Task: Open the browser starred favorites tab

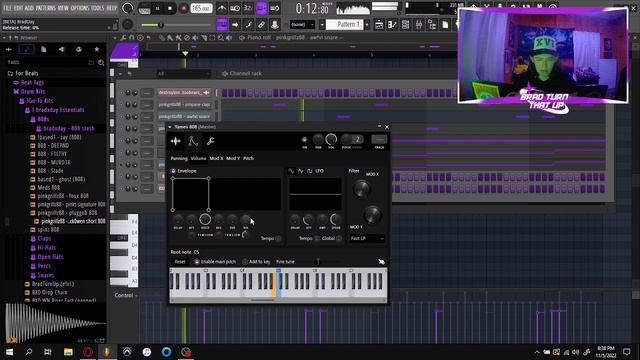Action: click(x=97, y=49)
